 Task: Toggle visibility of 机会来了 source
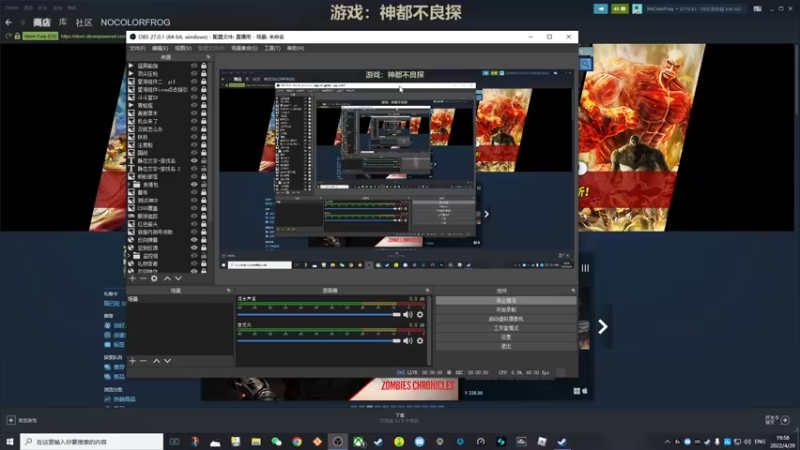click(x=194, y=121)
